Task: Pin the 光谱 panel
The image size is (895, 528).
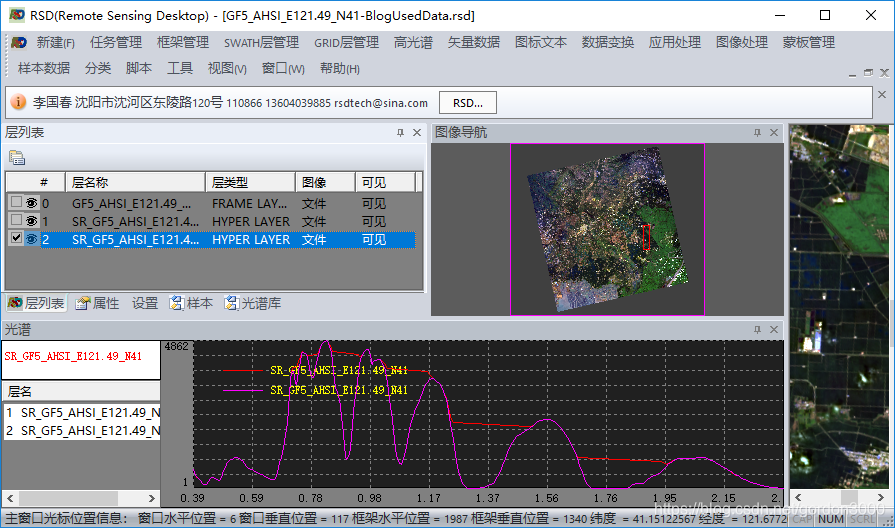Action: pyautogui.click(x=757, y=329)
